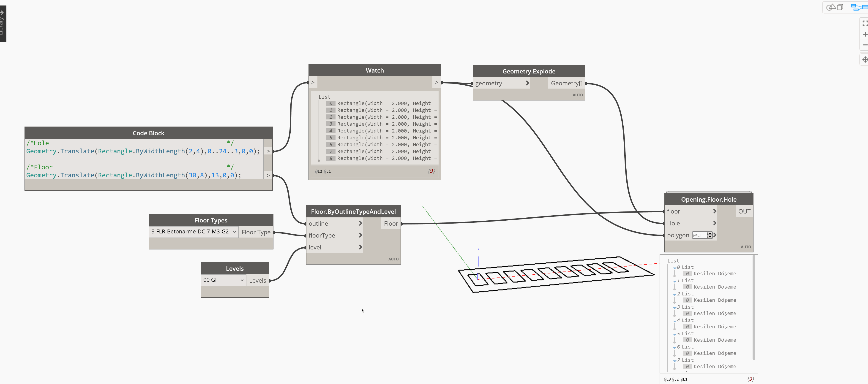Open the Floor Types dropdown

point(194,232)
